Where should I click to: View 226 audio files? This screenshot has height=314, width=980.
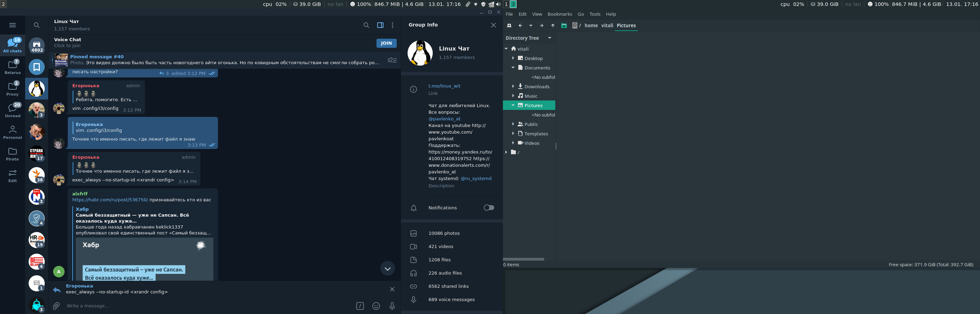[x=452, y=273]
